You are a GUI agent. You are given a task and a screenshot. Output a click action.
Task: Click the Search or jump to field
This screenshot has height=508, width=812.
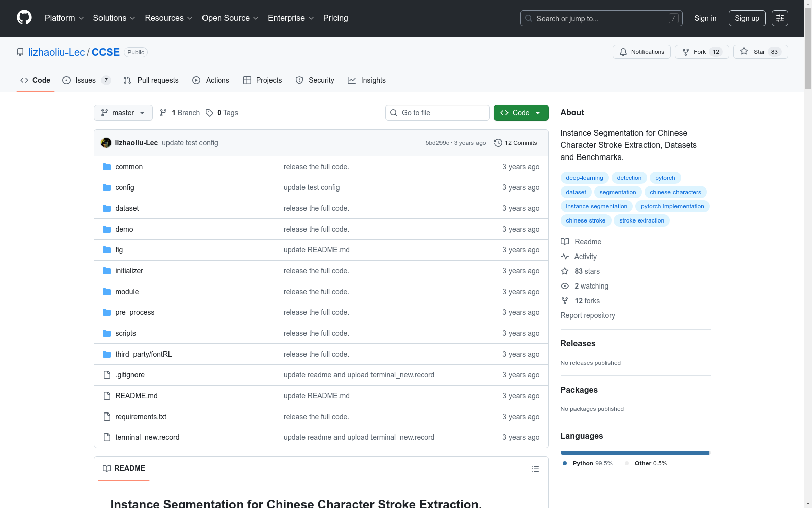coord(601,18)
